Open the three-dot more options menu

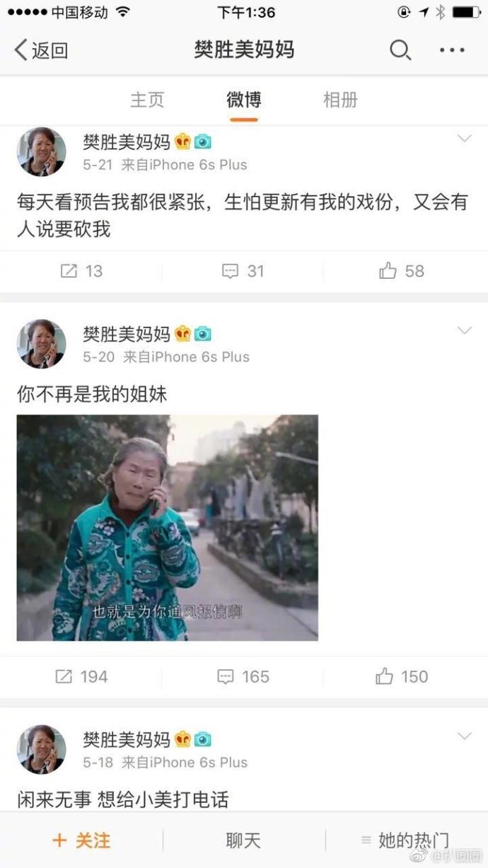[x=452, y=50]
